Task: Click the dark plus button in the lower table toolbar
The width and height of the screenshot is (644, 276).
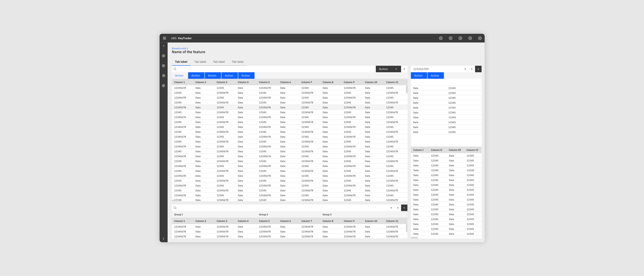Action: [x=404, y=208]
